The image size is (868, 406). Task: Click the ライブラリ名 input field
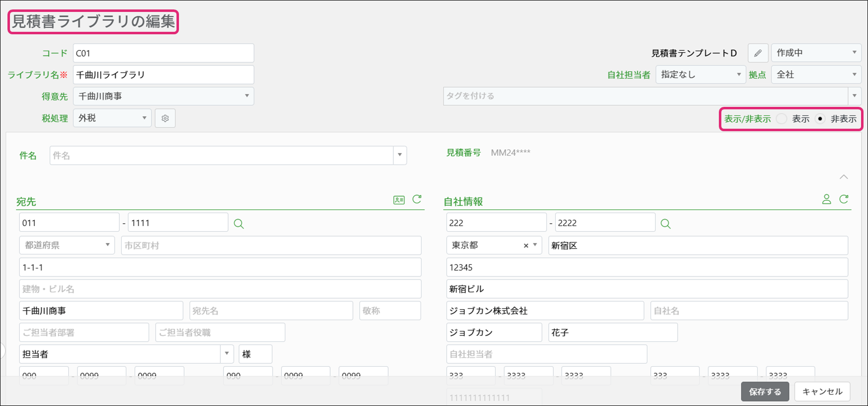[163, 75]
